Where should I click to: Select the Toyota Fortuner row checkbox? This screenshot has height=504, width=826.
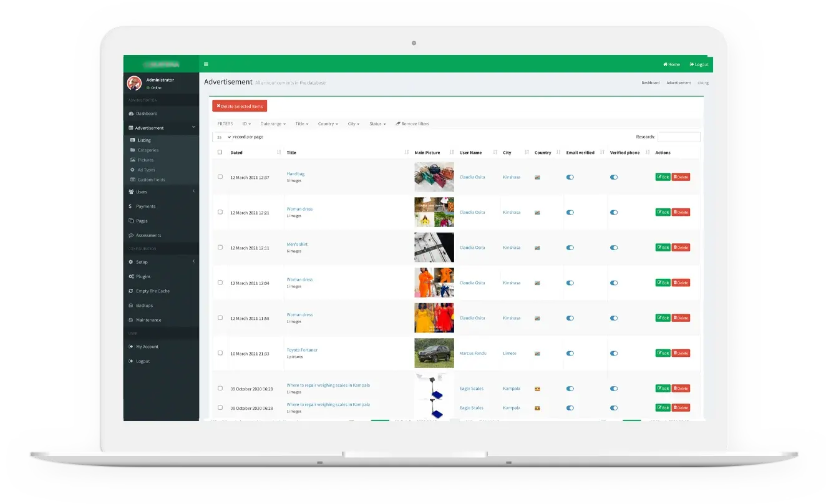pyautogui.click(x=220, y=352)
